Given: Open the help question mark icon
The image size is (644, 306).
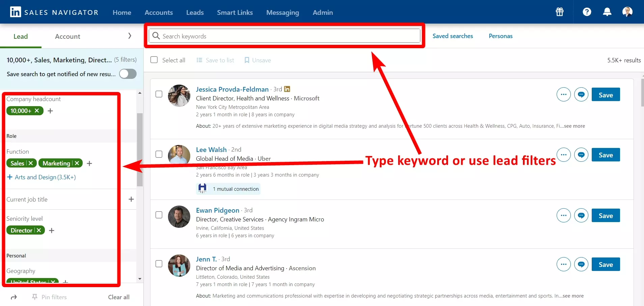Looking at the screenshot, I should point(587,12).
